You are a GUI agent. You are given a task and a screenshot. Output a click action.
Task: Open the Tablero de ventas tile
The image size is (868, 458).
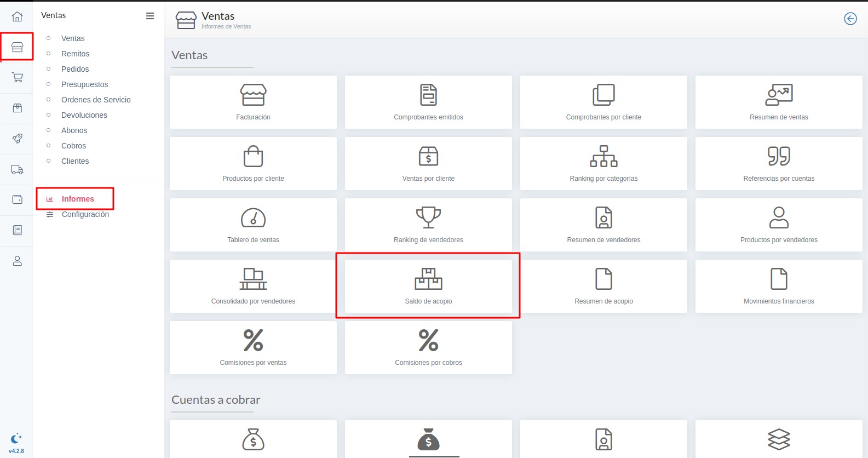253,225
